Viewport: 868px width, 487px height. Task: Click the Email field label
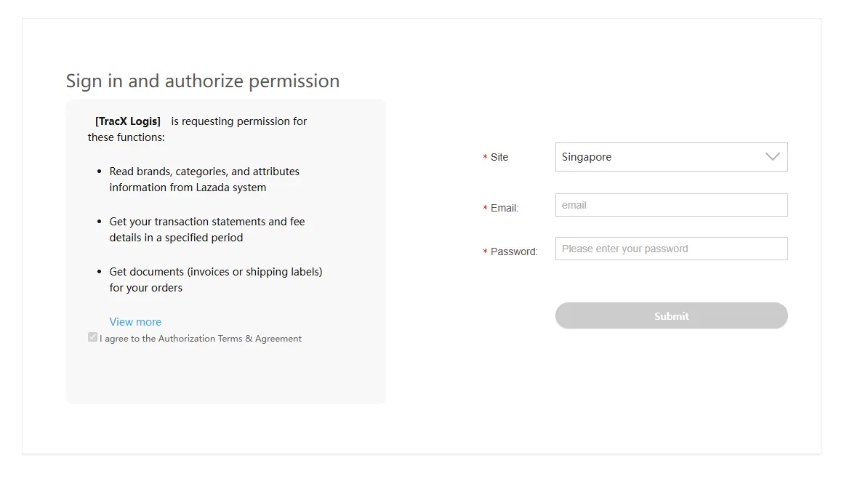coord(505,208)
